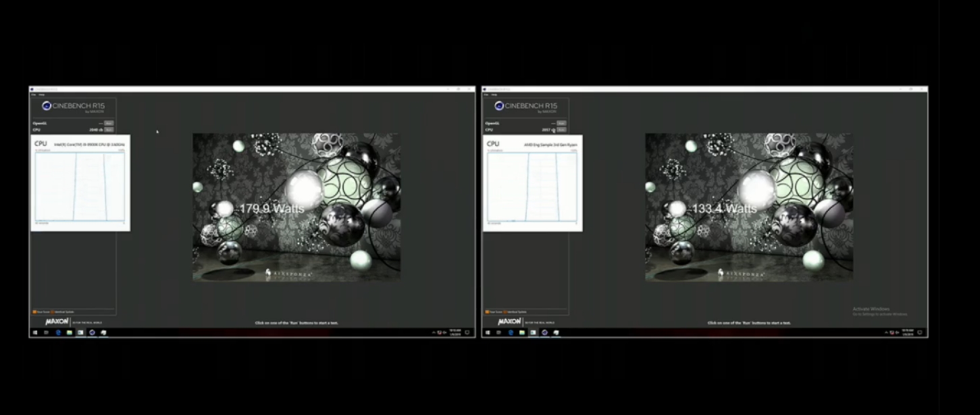
Task: Click the OpenGL label in left window
Action: tap(40, 124)
